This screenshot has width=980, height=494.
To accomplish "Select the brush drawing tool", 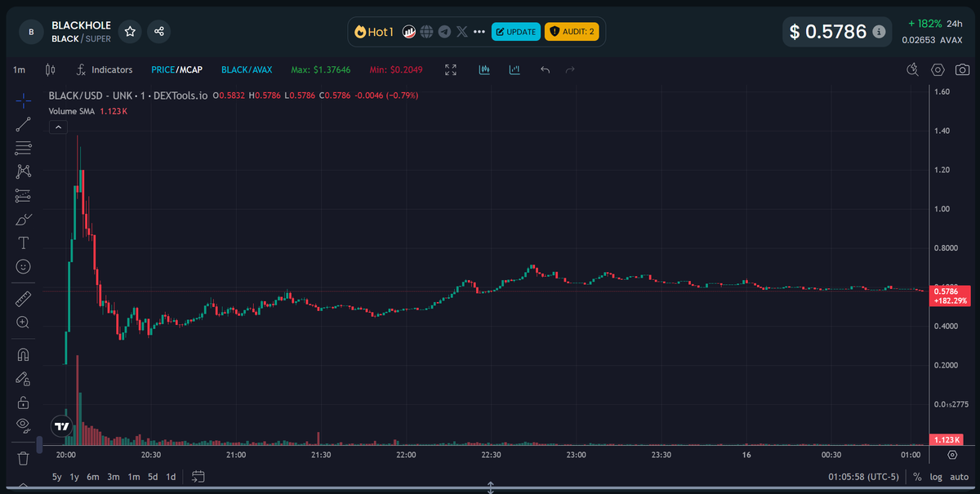I will coord(24,220).
